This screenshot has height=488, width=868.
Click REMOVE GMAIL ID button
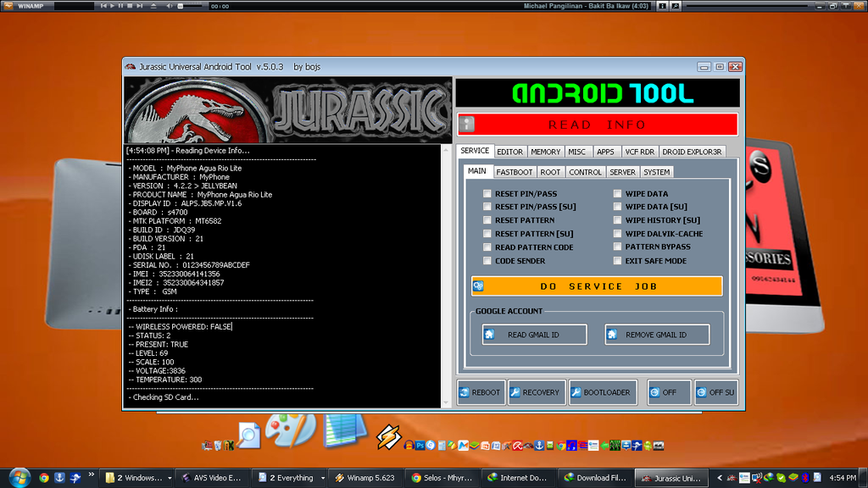(x=657, y=335)
